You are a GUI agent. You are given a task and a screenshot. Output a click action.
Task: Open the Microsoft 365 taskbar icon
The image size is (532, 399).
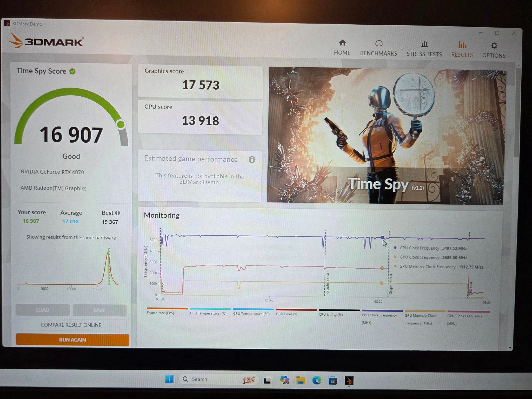point(285,380)
